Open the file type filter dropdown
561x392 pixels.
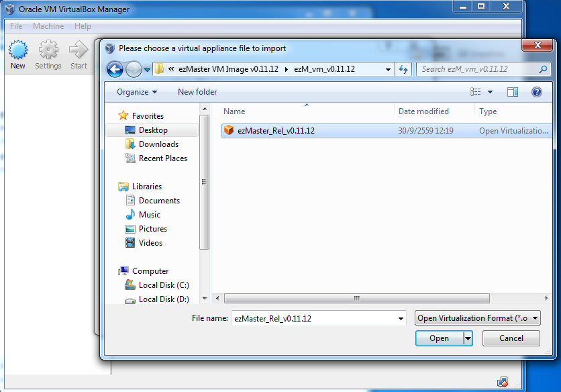pyautogui.click(x=477, y=318)
